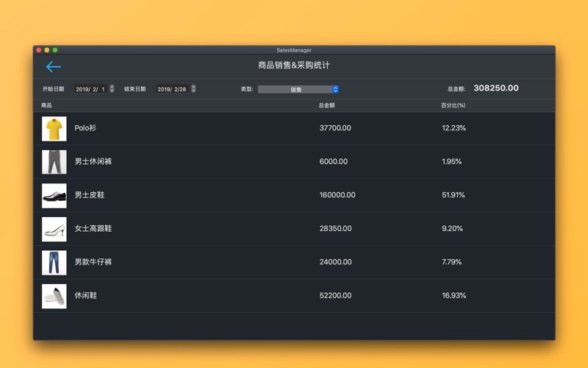Click the 男士休闲裤 product name
The image size is (588, 368).
pos(93,161)
